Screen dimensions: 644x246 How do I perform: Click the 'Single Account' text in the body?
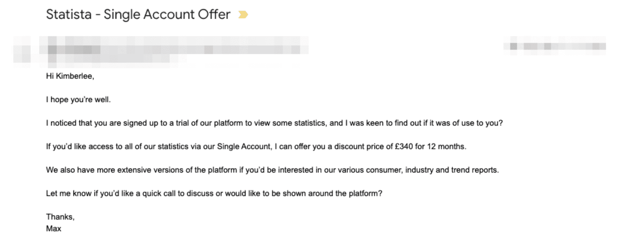click(244, 146)
